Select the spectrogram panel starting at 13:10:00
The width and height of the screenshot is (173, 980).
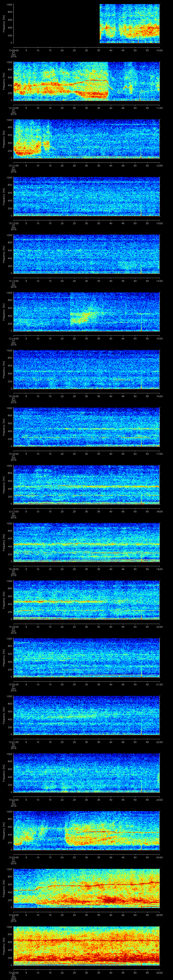[x=87, y=81]
